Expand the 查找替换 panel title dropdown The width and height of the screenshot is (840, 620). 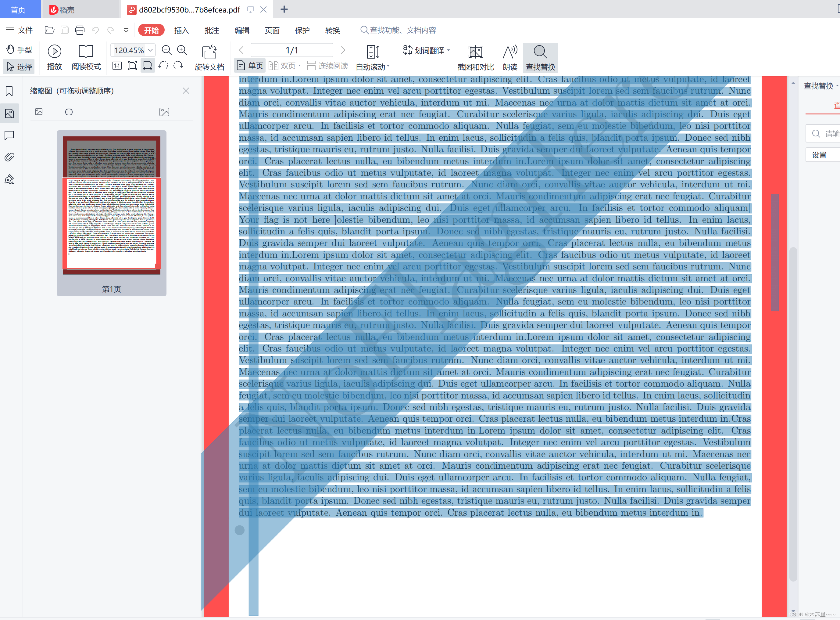tap(837, 86)
